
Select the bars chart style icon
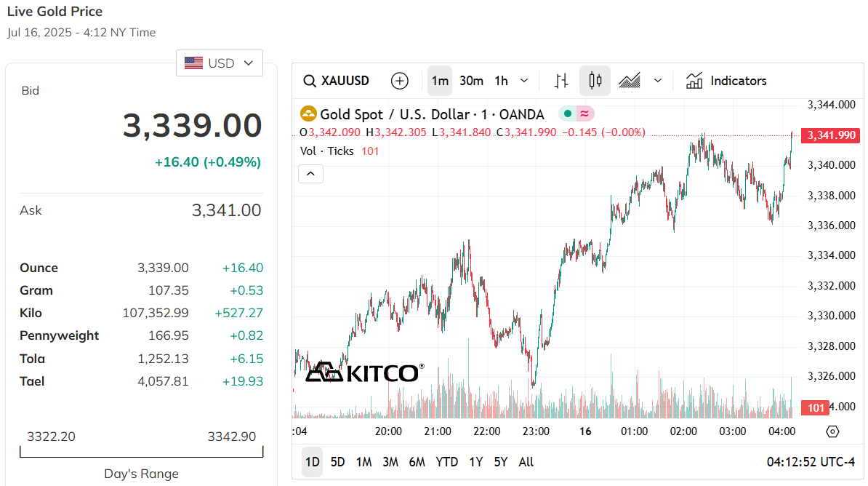[x=560, y=81]
